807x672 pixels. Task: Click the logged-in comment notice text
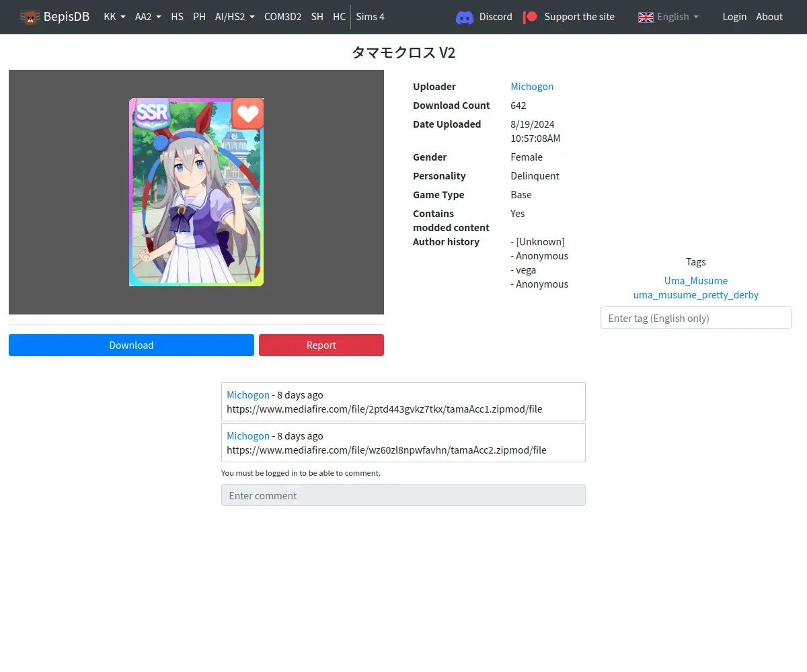(x=301, y=473)
